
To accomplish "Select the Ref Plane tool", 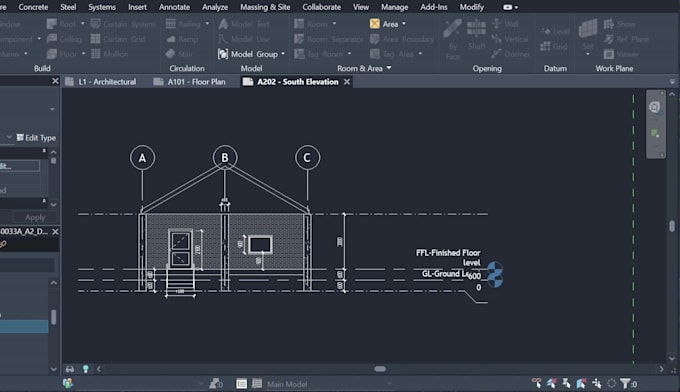I will (626, 39).
